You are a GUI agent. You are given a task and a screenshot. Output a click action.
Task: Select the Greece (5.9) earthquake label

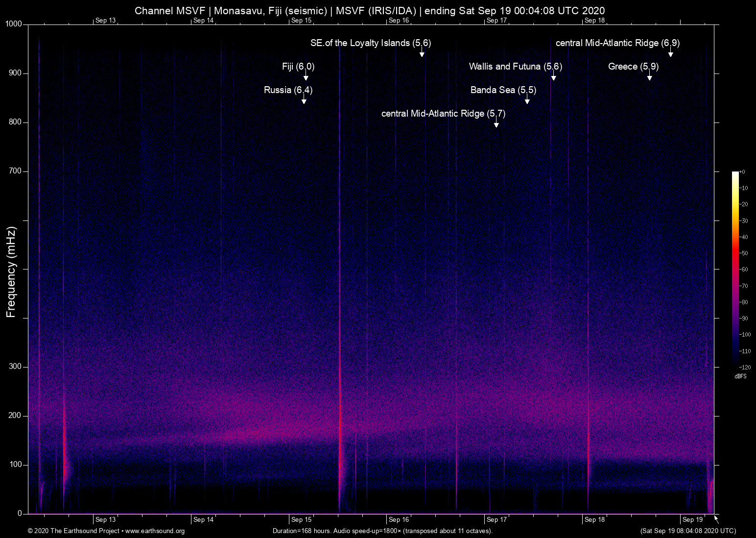click(x=633, y=67)
